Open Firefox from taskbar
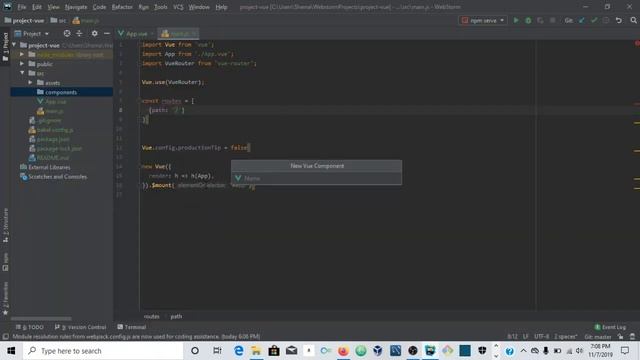 (x=343, y=351)
